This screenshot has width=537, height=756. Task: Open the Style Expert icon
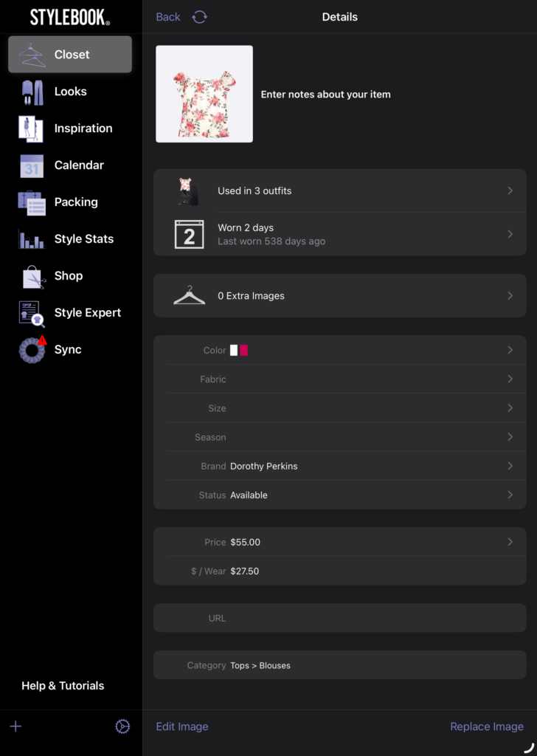click(x=32, y=313)
